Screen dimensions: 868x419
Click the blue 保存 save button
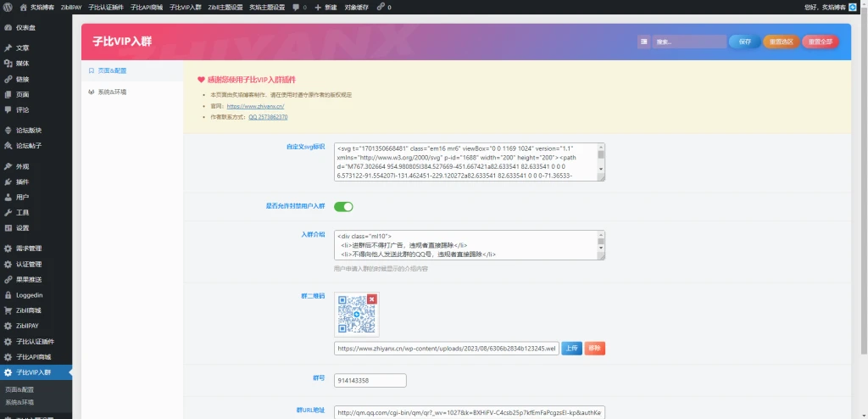point(744,41)
